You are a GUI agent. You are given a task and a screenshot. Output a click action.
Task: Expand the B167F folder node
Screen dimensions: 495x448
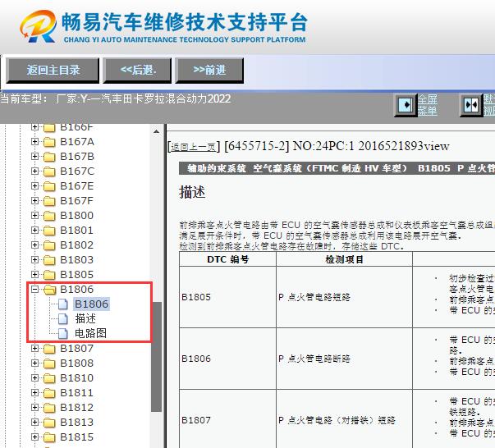35,201
